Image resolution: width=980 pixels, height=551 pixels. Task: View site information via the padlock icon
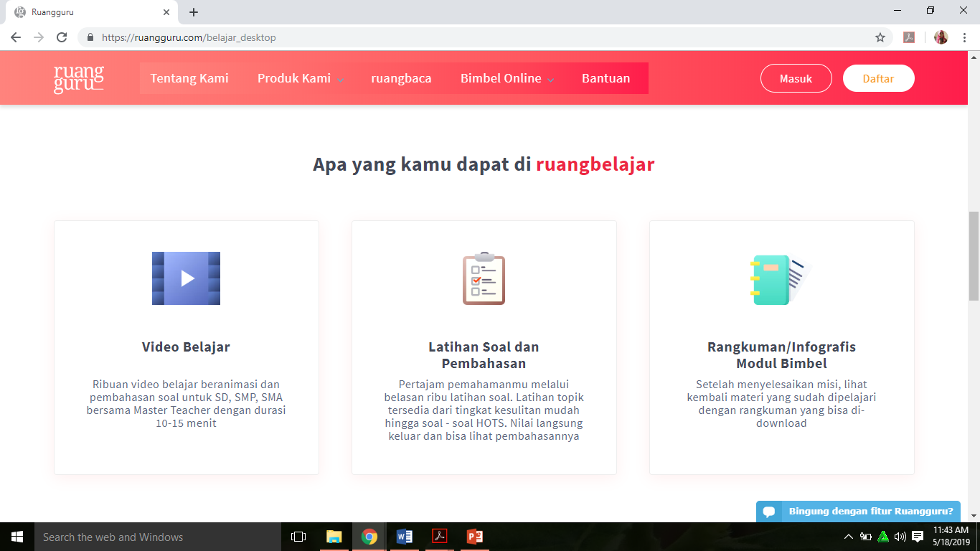tap(90, 37)
